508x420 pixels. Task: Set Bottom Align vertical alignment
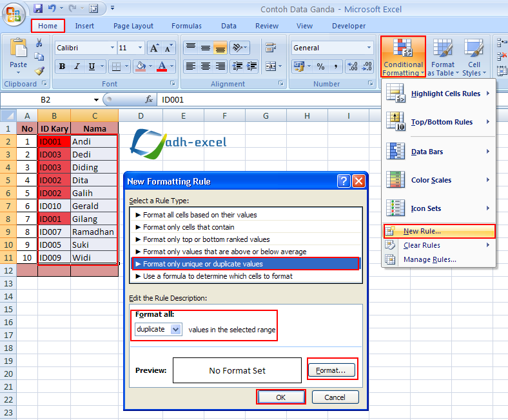point(220,48)
